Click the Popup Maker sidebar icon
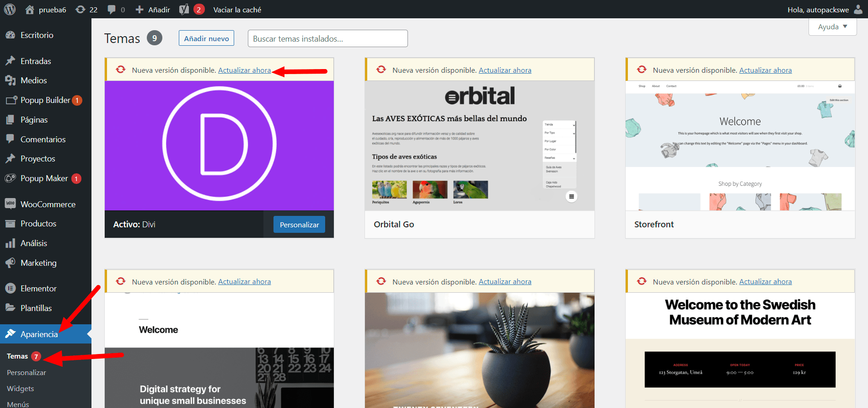Viewport: 868px width, 408px height. coord(11,178)
